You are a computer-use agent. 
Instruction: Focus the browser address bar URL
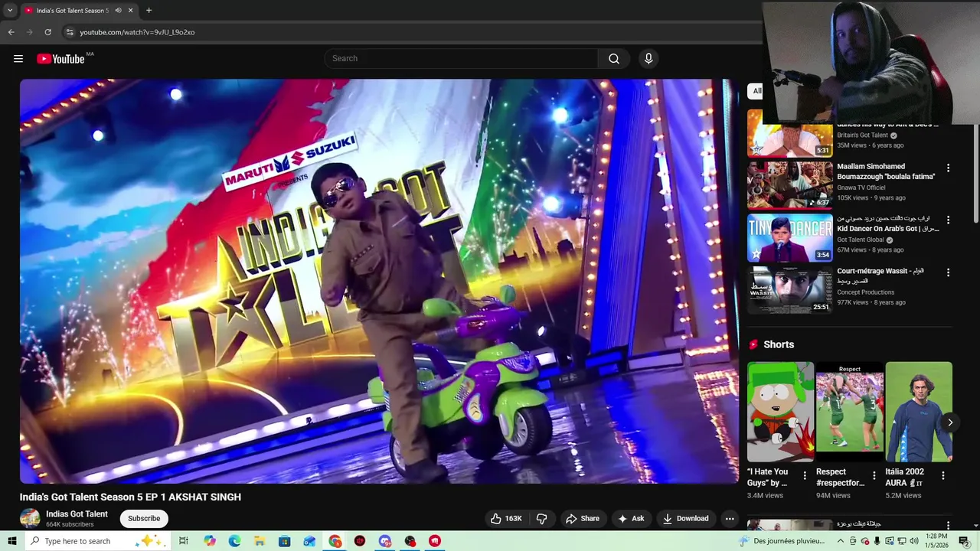[137, 32]
